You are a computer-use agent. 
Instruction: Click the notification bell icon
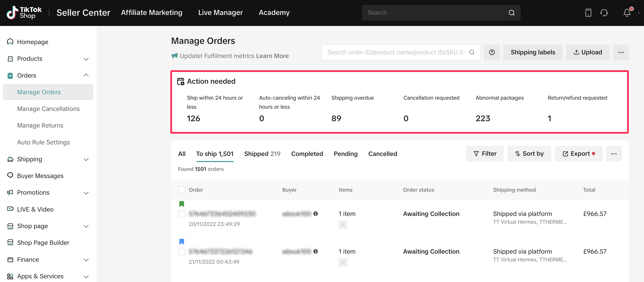(x=627, y=12)
